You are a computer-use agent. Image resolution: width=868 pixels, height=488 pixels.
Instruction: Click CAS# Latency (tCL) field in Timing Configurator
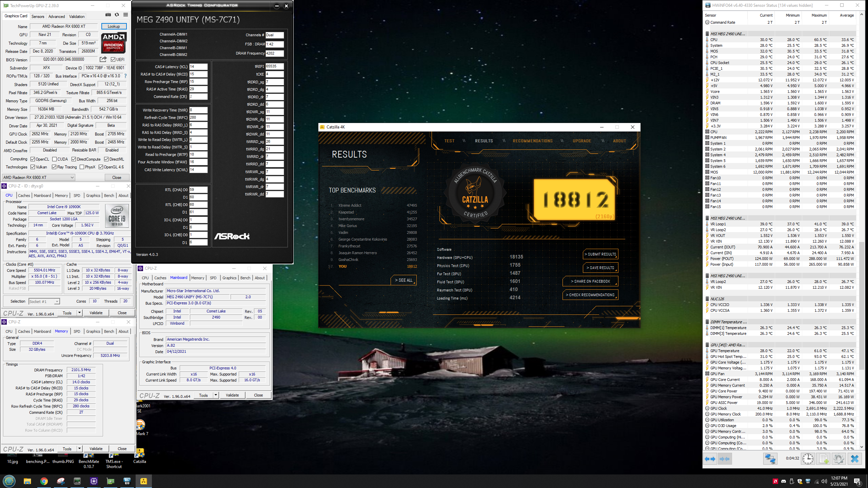pos(198,67)
